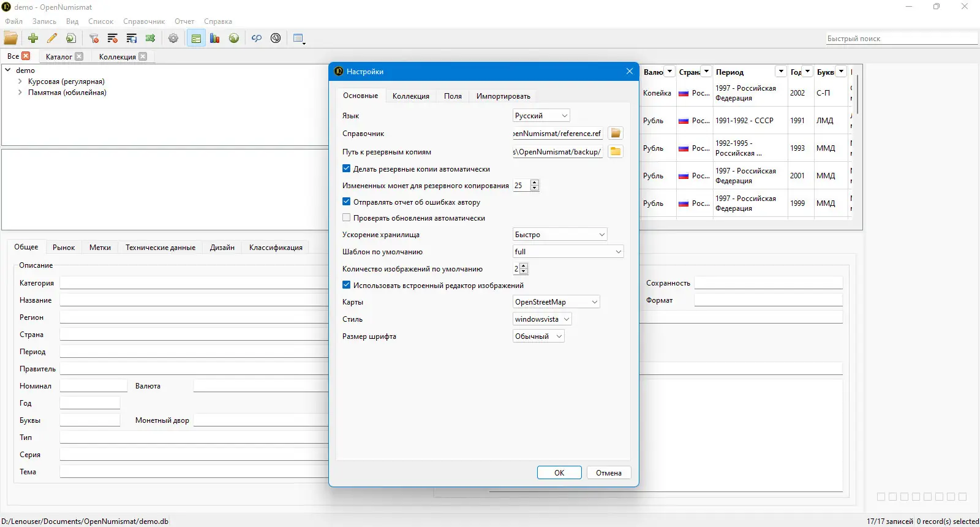The image size is (980, 527).
Task: Switch to the Импортировать settings tab
Action: (503, 96)
